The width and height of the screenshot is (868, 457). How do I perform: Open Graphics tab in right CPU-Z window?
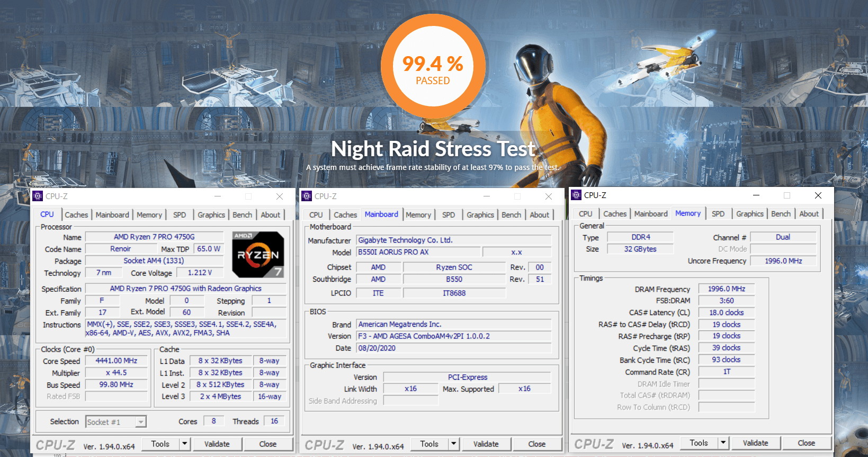(750, 213)
